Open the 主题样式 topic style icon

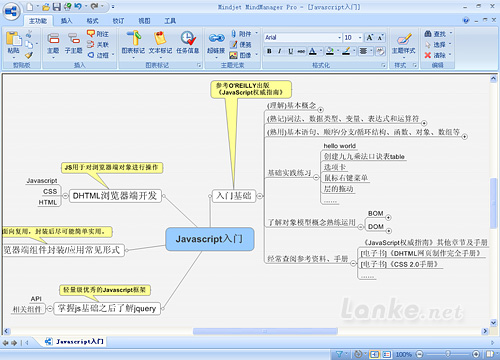[x=404, y=39]
